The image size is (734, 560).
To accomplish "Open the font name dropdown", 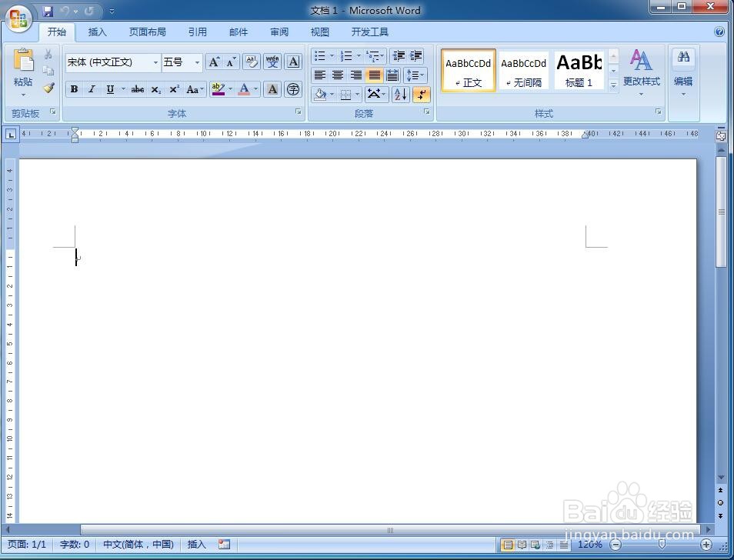I will coord(155,62).
